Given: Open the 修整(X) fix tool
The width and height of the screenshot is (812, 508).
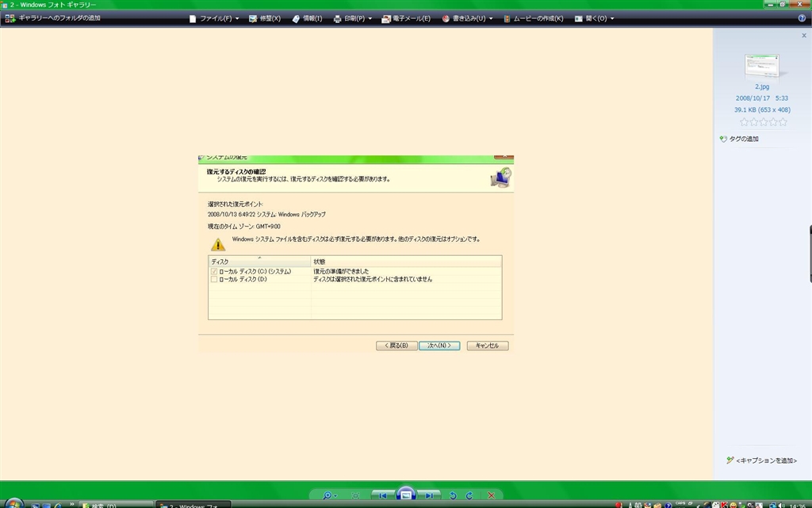Looking at the screenshot, I should point(265,18).
